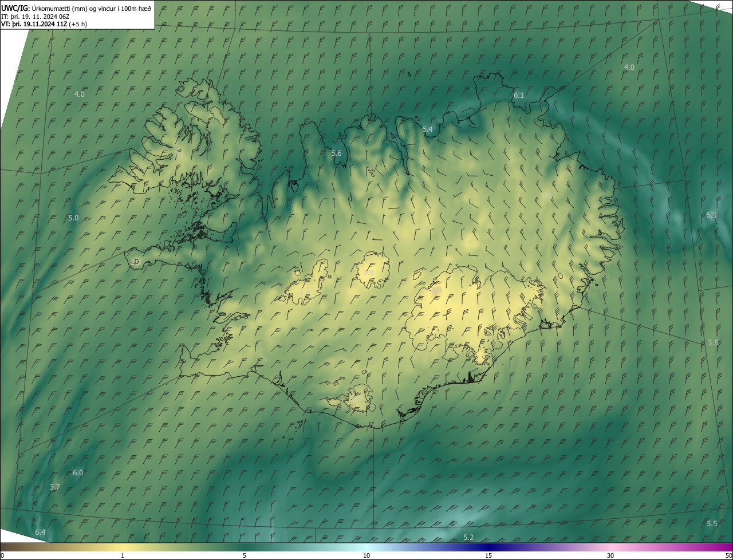Click the 4.0 value label over the sea northeast of Iceland

tap(629, 68)
